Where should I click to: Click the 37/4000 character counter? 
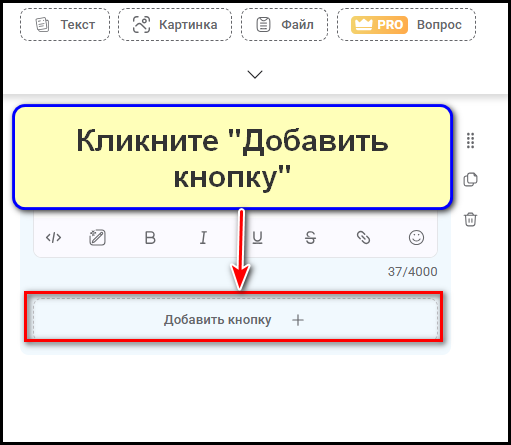(x=412, y=272)
